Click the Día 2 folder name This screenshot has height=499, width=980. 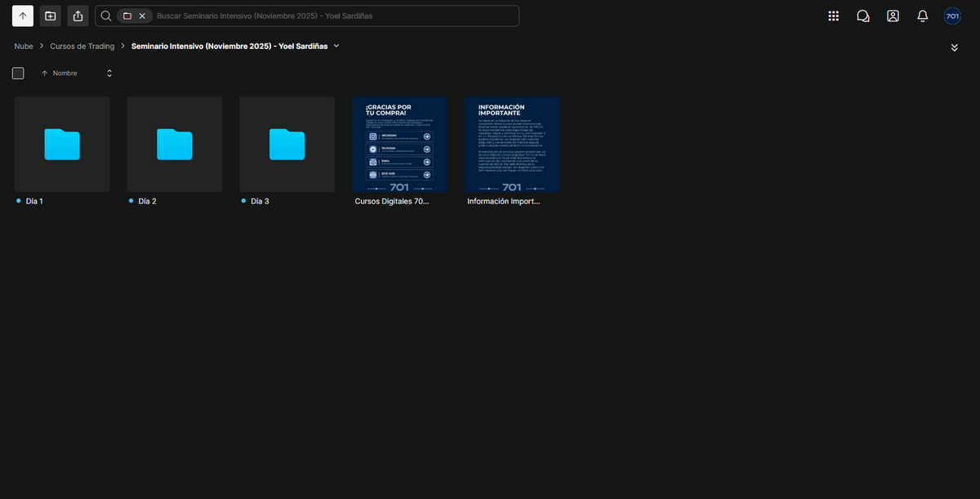147,201
